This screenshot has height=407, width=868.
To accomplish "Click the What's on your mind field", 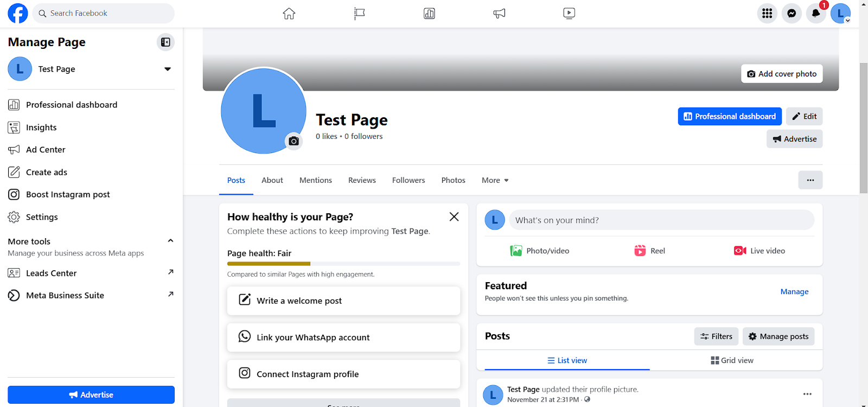I will tap(661, 220).
